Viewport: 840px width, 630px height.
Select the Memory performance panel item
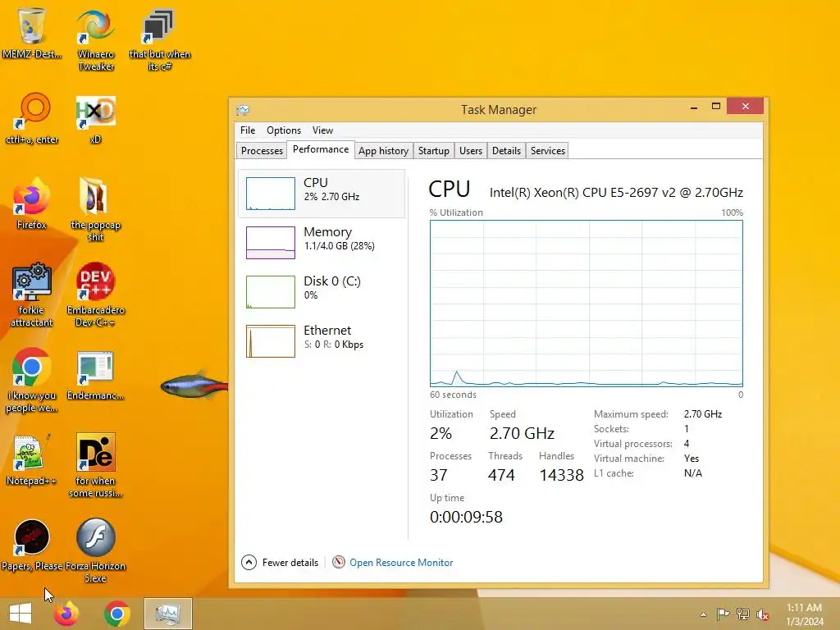[x=322, y=243]
